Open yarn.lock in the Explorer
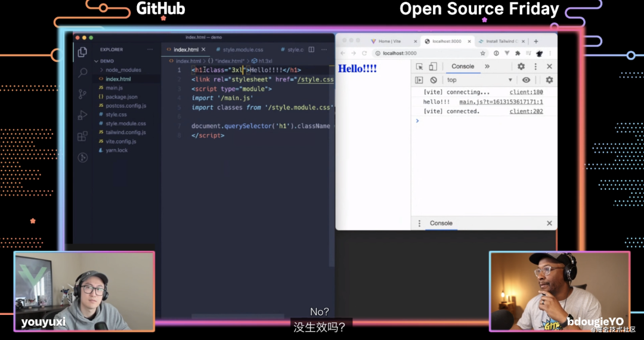This screenshot has height=340, width=644. pyautogui.click(x=117, y=150)
